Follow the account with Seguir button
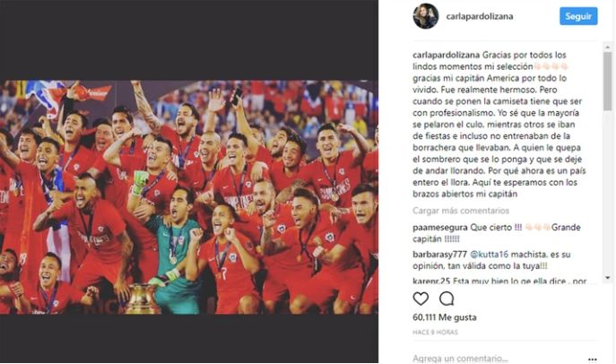616x364 pixels. coord(578,16)
